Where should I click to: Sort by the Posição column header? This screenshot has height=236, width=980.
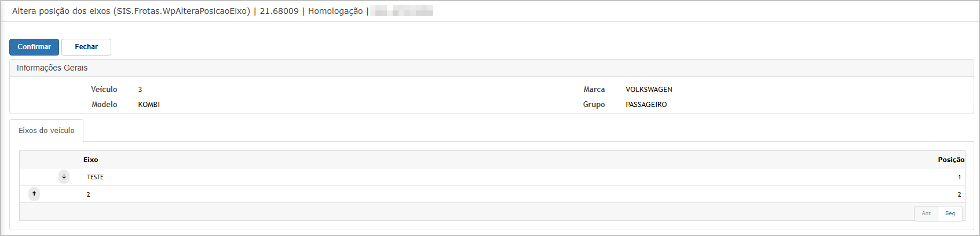point(951,160)
